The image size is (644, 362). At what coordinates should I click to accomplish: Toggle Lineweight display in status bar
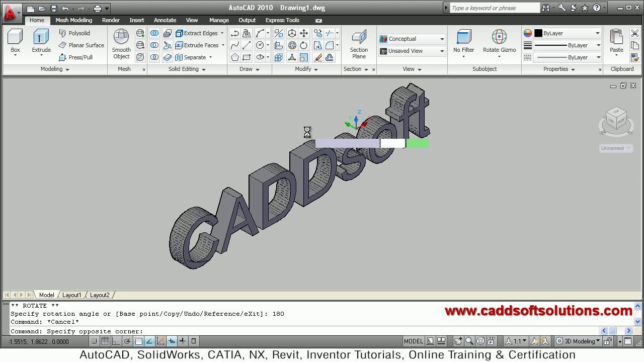point(183,341)
